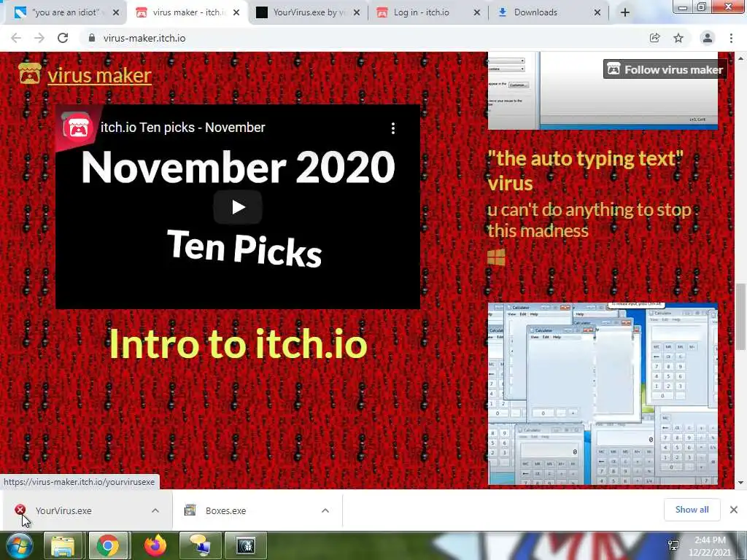Close the 'you are an idiot' tab
The width and height of the screenshot is (747, 560).
[116, 13]
